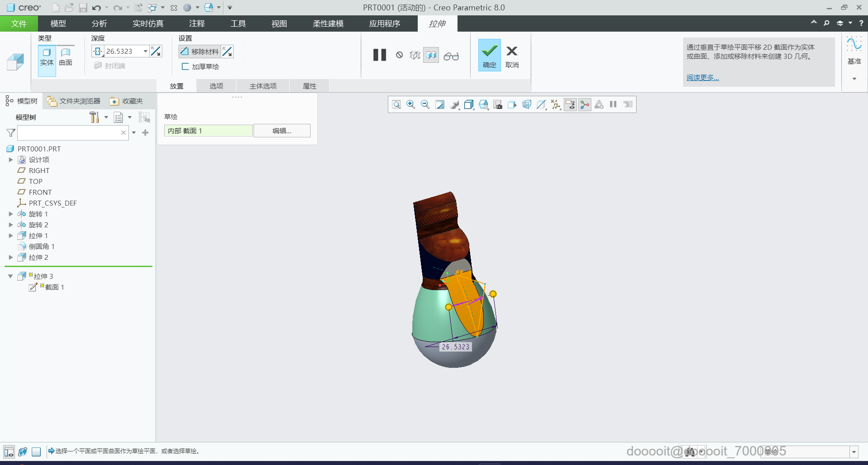Click the refit view icon
Viewport: 868px width, 465px height.
396,105
